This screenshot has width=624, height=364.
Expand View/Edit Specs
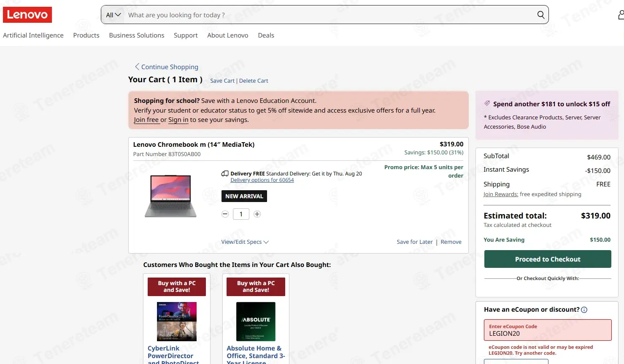pos(245,242)
